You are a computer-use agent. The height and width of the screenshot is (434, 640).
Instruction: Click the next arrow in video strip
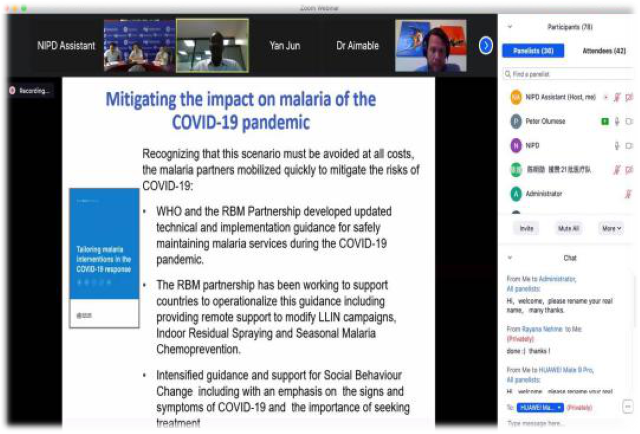coord(486,45)
